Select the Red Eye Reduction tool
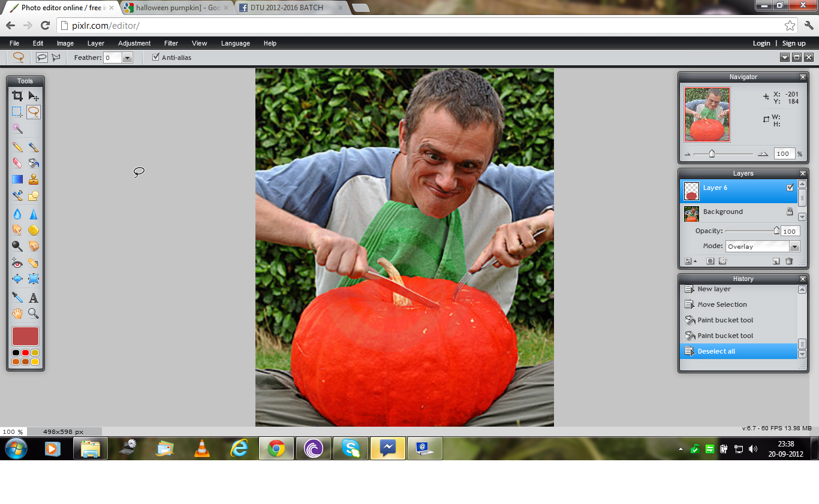The height and width of the screenshot is (504, 819). pyautogui.click(x=17, y=262)
